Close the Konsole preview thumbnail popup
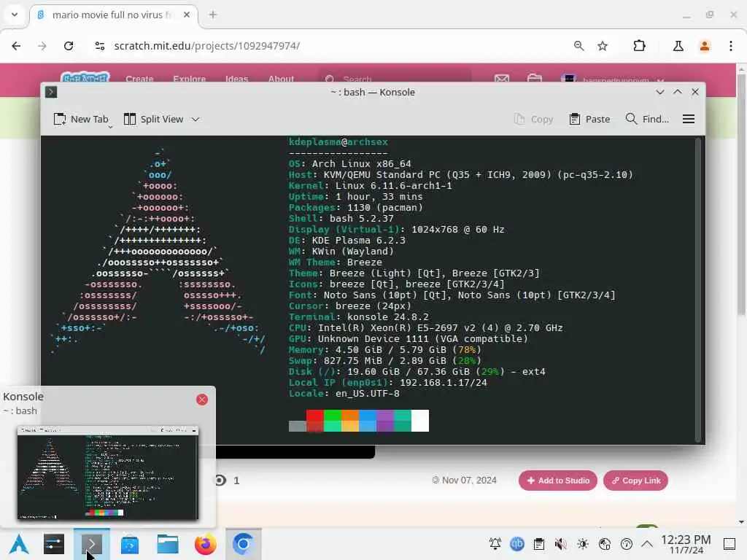This screenshot has width=747, height=560. coord(202,400)
